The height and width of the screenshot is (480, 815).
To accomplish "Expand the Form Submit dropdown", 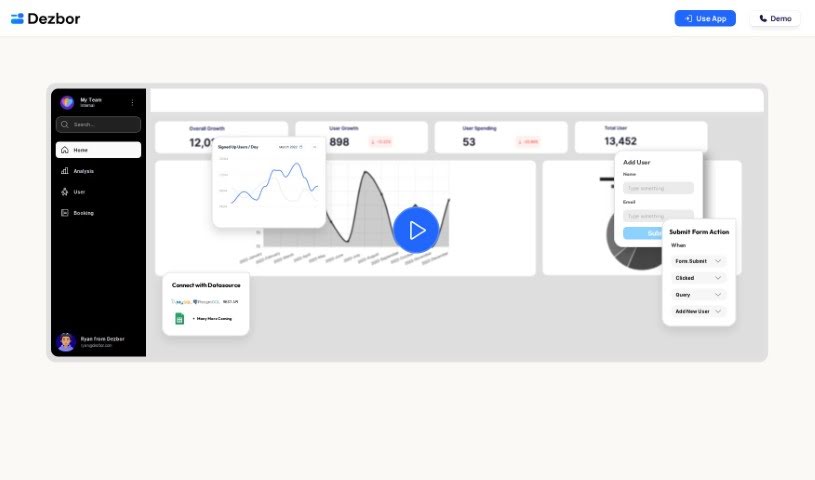I will coord(699,261).
